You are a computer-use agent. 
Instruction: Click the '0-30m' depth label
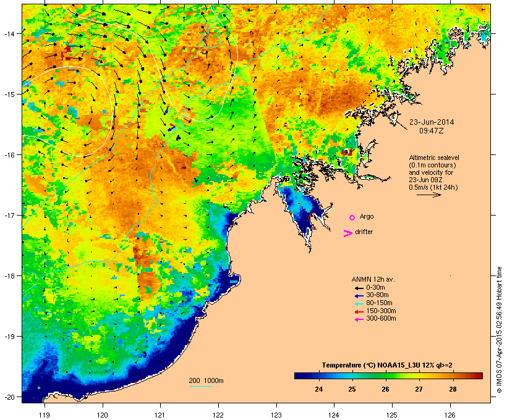[375, 288]
